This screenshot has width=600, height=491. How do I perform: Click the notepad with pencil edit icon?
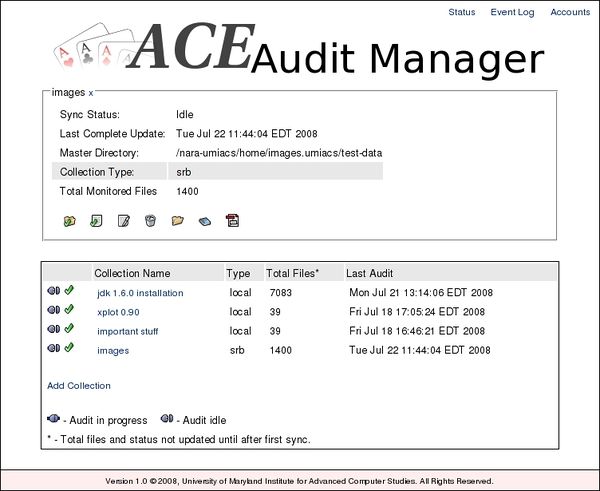pos(123,221)
